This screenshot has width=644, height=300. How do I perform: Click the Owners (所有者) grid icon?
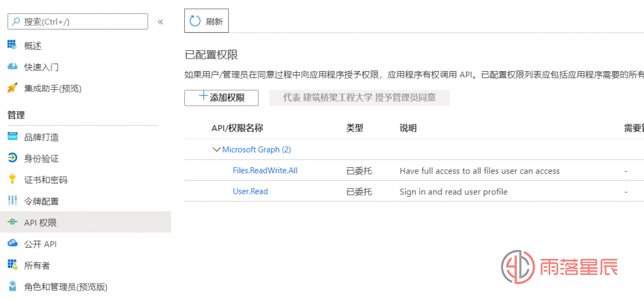13,265
